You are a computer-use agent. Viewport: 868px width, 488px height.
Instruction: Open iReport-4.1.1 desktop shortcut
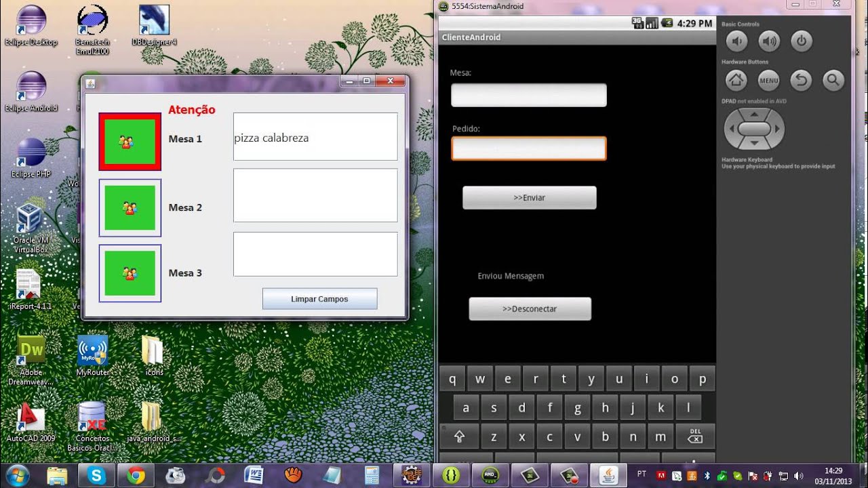coord(30,289)
